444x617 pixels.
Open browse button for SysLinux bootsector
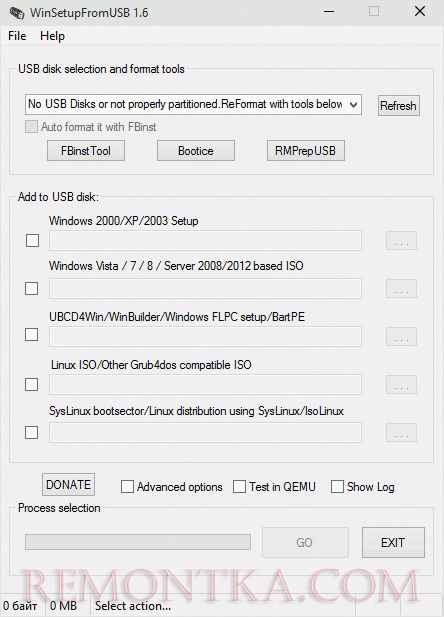click(401, 432)
